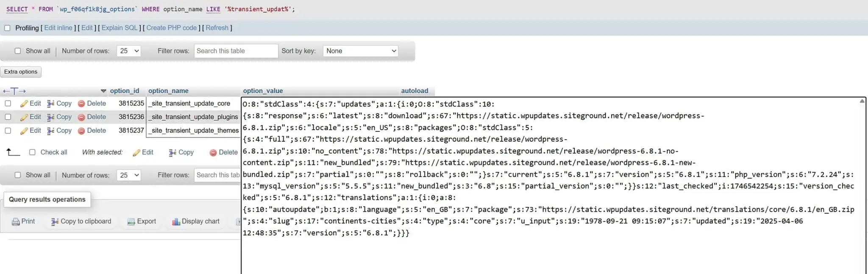Viewport: 868px width, 274px height.
Task: Toggle the Check all checkbox
Action: click(x=32, y=152)
